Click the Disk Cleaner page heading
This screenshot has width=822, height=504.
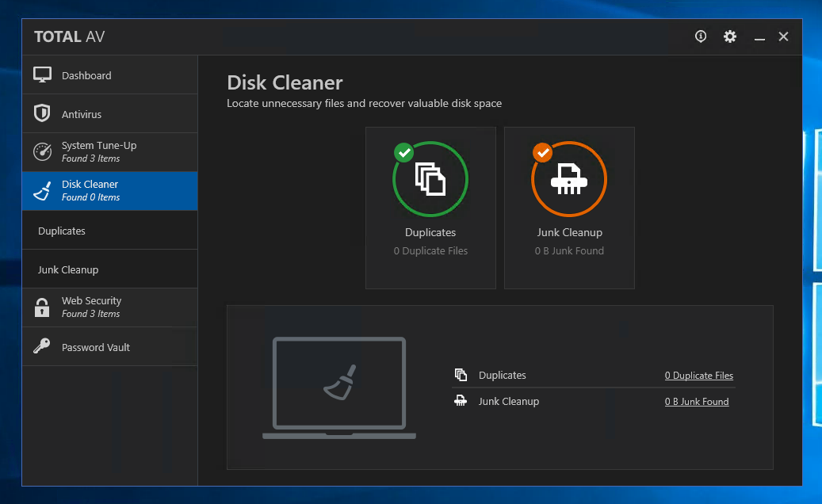click(285, 82)
